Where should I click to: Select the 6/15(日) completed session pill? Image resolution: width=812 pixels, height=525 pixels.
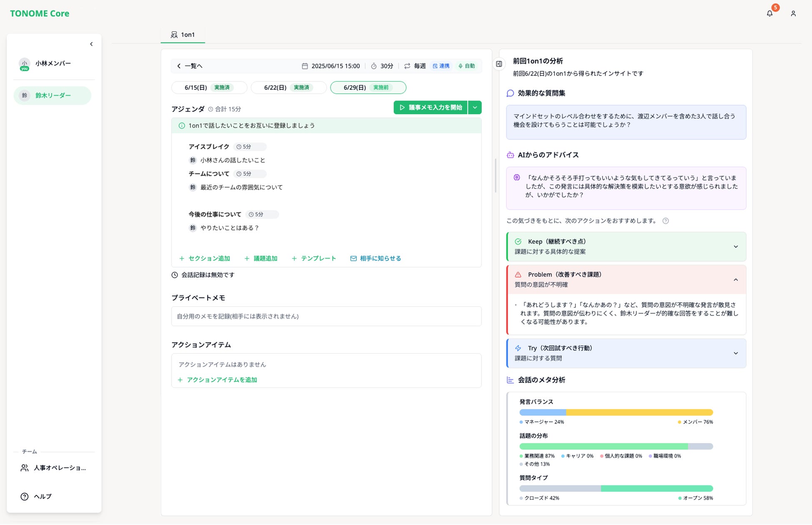pos(209,87)
